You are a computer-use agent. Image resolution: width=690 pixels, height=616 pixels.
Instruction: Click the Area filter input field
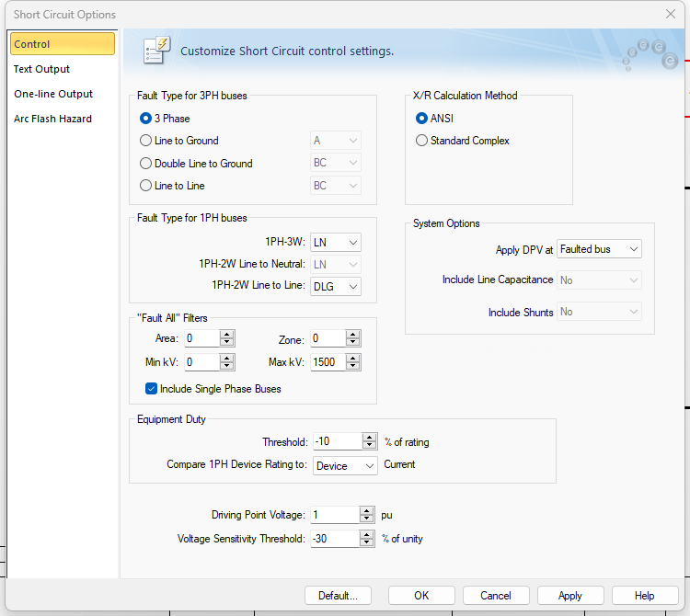pyautogui.click(x=201, y=338)
